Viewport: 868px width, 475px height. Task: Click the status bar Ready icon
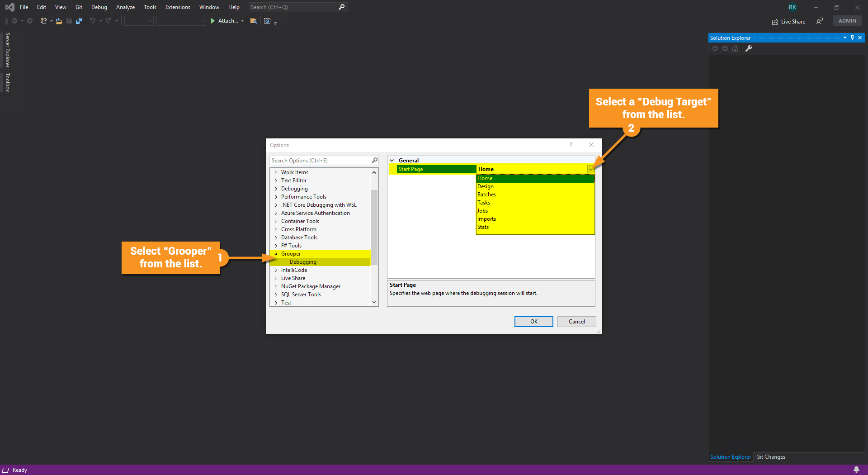pyautogui.click(x=6, y=470)
